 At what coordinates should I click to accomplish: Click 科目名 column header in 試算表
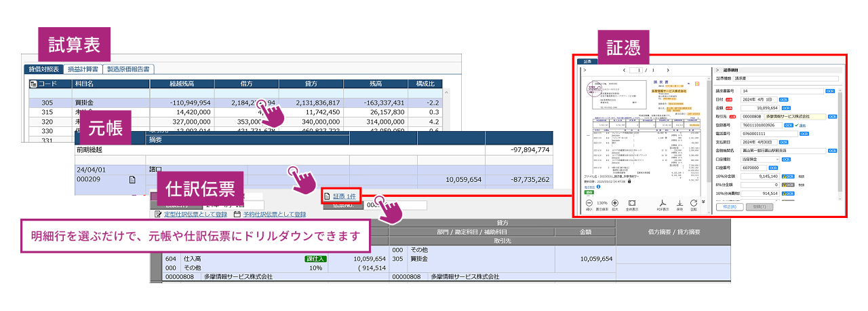[x=111, y=84]
